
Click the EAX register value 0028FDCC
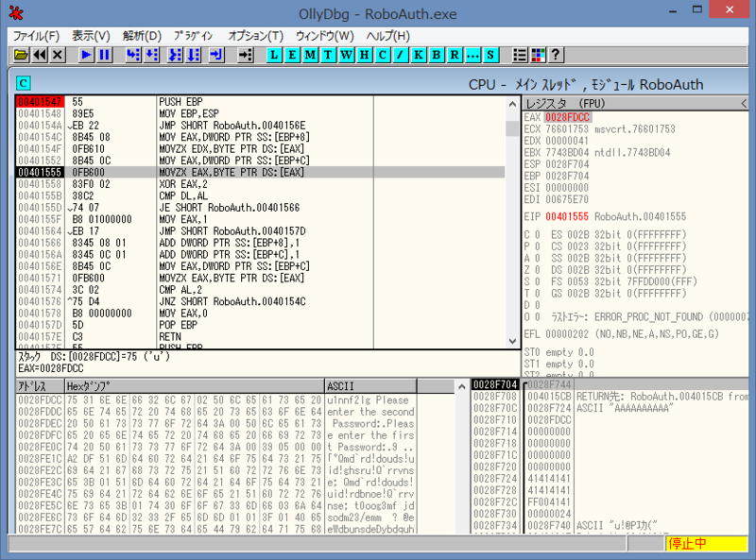pyautogui.click(x=568, y=118)
